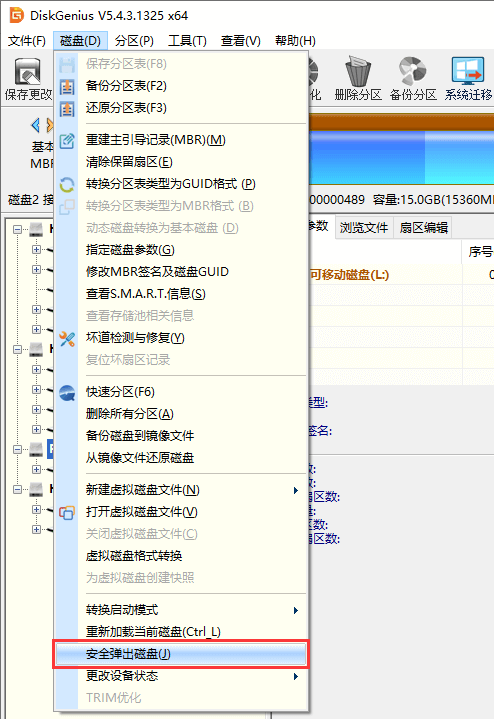Expand 新建虚拟磁盘文件(N) submenu arrow

296,490
